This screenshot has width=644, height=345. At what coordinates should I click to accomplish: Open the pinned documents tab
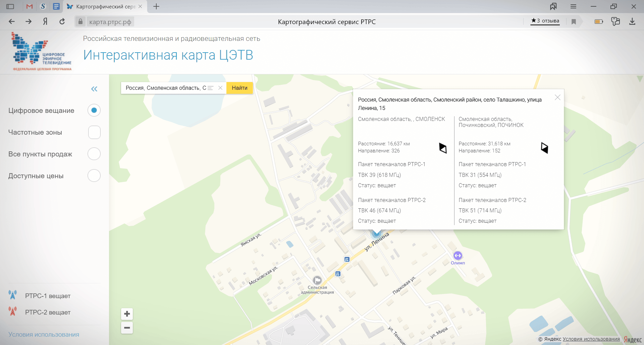[x=56, y=6]
